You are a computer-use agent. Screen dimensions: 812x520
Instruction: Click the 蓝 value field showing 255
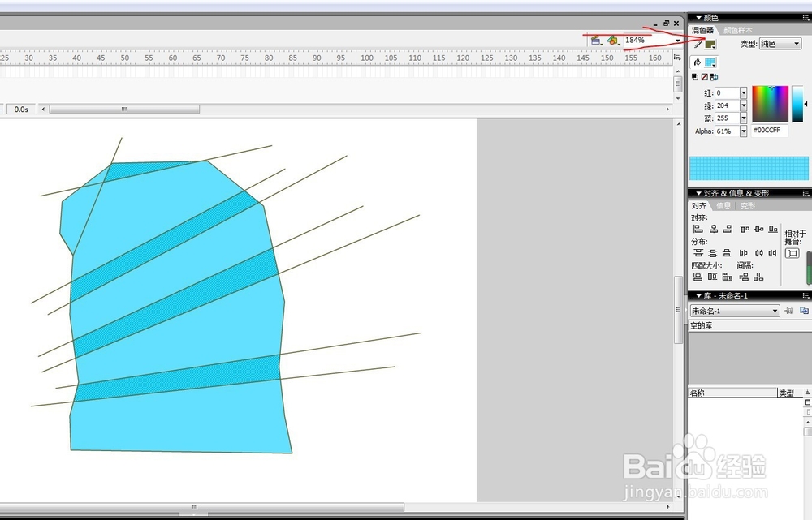tap(727, 118)
